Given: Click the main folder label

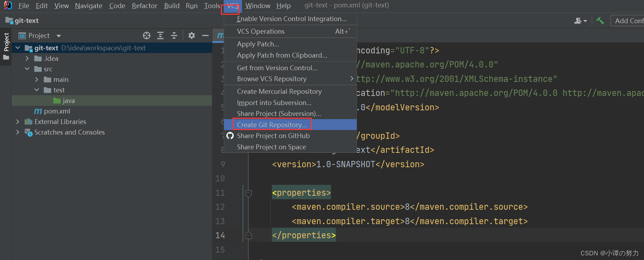Looking at the screenshot, I should coord(61,79).
